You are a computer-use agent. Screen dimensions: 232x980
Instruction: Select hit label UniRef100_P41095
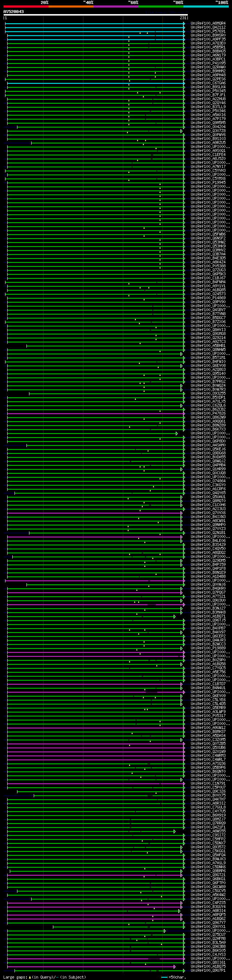[208, 63]
